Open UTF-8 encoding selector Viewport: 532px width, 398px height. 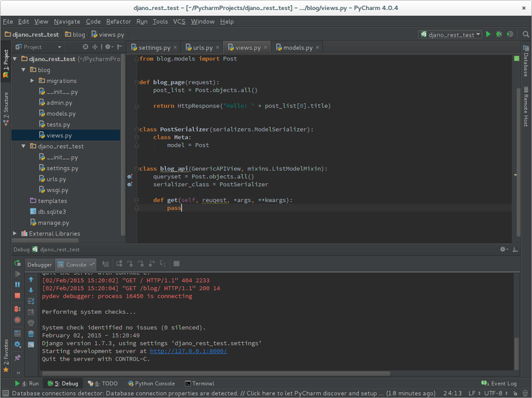click(496, 393)
